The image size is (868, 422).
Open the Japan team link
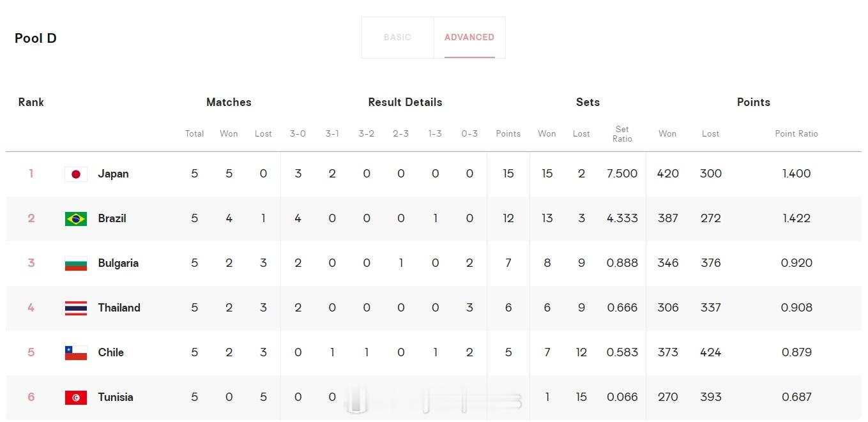[x=113, y=174]
